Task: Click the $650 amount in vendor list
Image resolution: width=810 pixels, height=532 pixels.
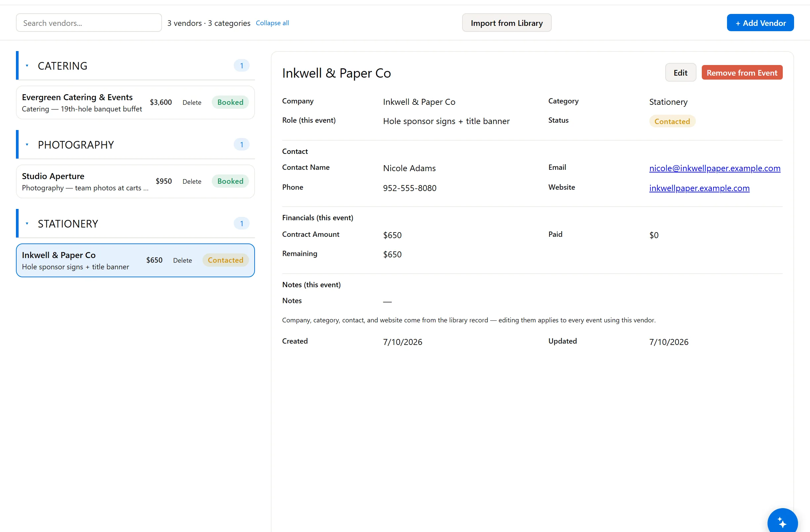Action: 154,260
